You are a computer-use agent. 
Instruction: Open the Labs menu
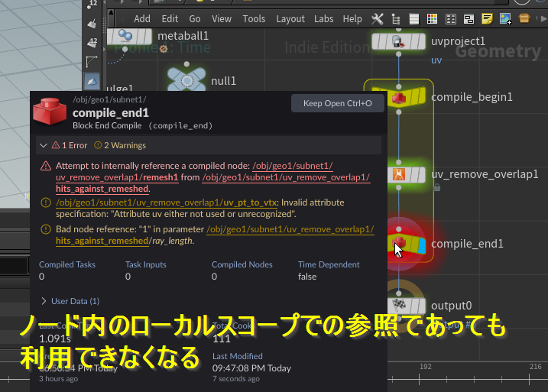point(323,19)
